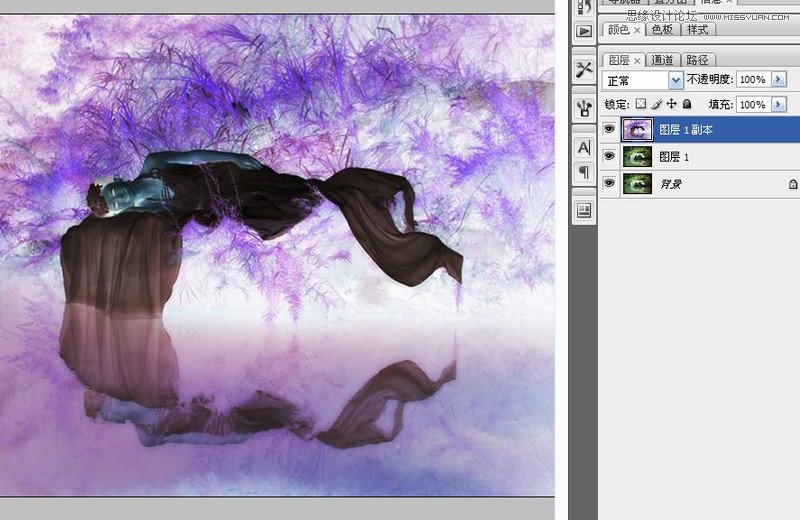Switch to the 通道 channels tab

click(662, 60)
